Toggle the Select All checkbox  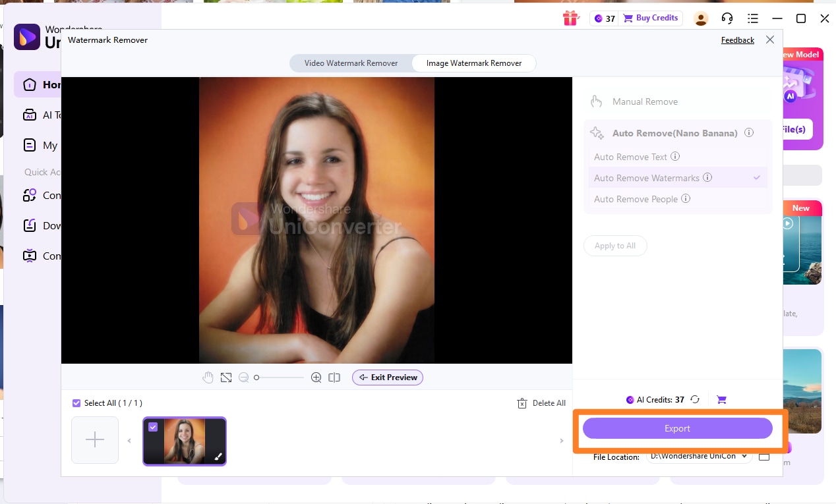[x=76, y=403]
